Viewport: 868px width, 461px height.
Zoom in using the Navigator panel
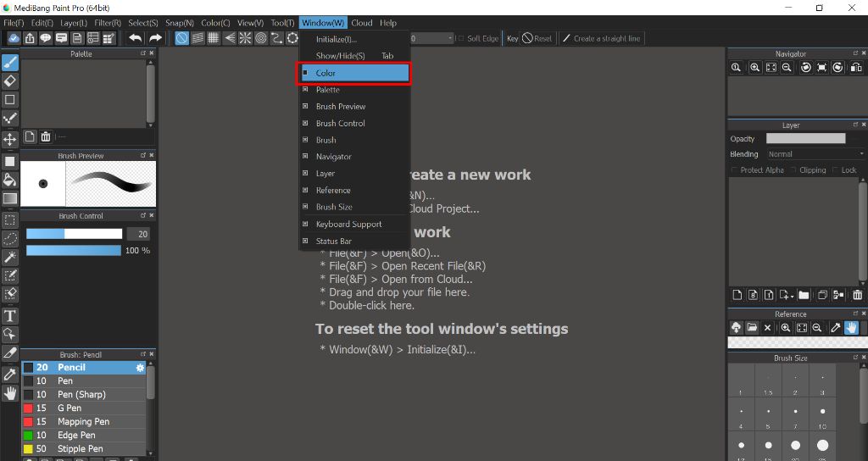[754, 68]
